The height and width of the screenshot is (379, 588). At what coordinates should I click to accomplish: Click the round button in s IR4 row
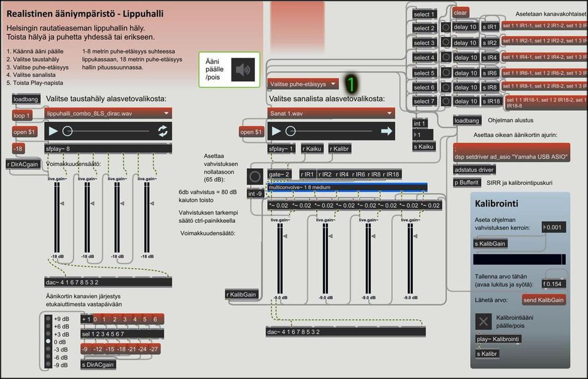446,57
